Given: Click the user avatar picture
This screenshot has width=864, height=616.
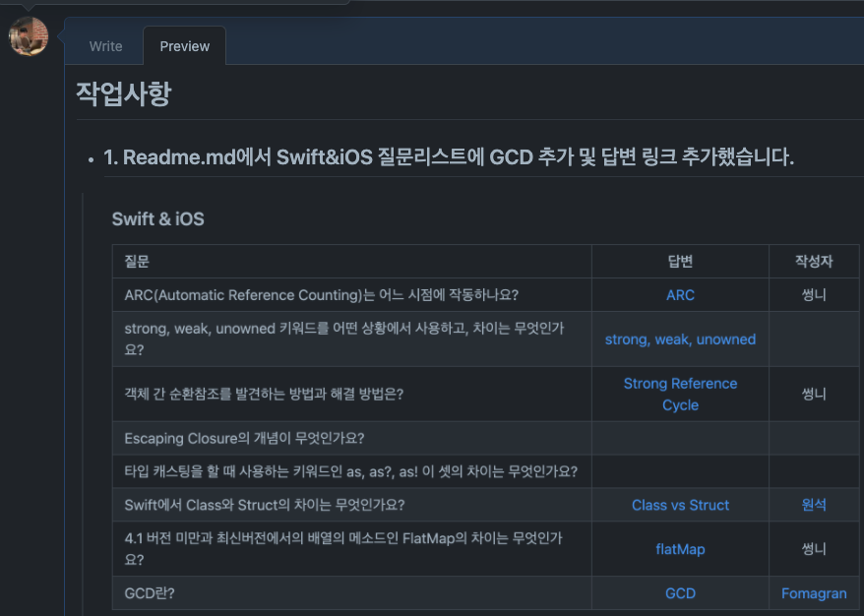Looking at the screenshot, I should [29, 36].
